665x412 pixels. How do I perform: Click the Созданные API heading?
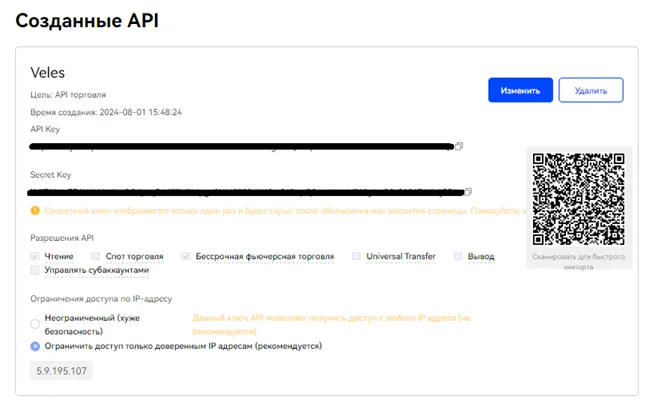(87, 20)
